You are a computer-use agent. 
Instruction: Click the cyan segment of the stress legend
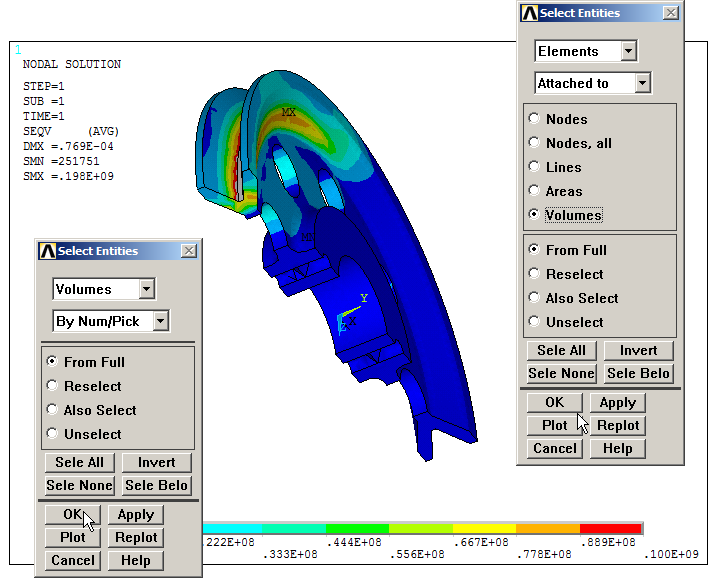point(232,528)
